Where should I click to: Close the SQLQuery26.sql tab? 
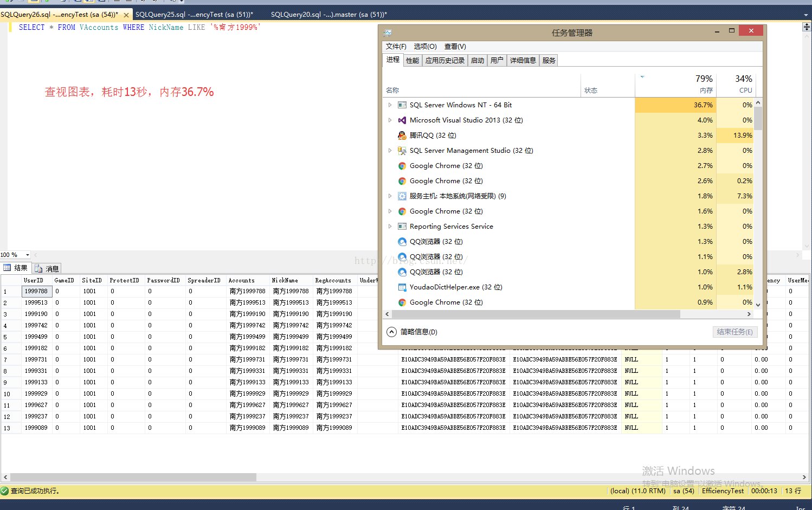coord(126,15)
